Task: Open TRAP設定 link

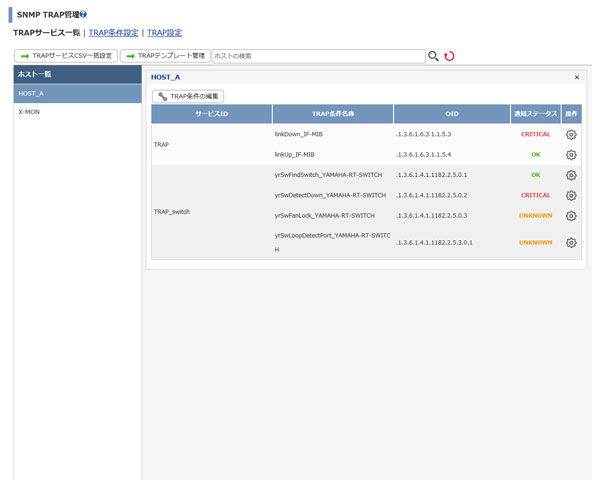Action: coord(165,33)
